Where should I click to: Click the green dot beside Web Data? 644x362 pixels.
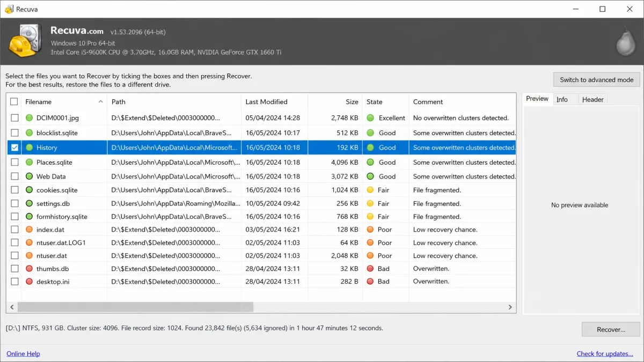[x=29, y=176]
